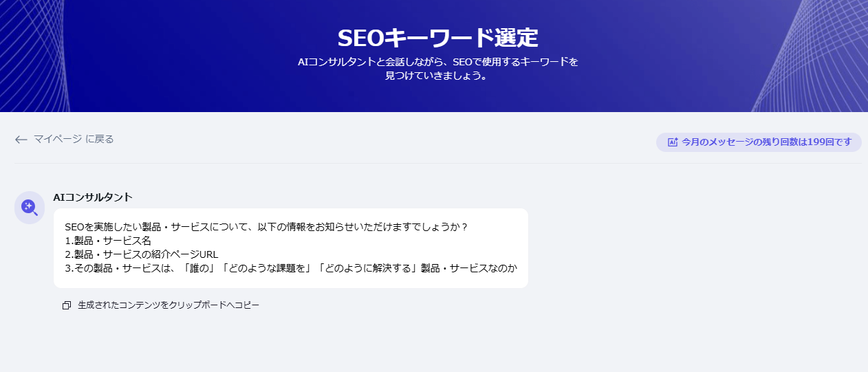Click the SEOキーワード選定 page title
The width and height of the screenshot is (868, 372).
coord(437,37)
